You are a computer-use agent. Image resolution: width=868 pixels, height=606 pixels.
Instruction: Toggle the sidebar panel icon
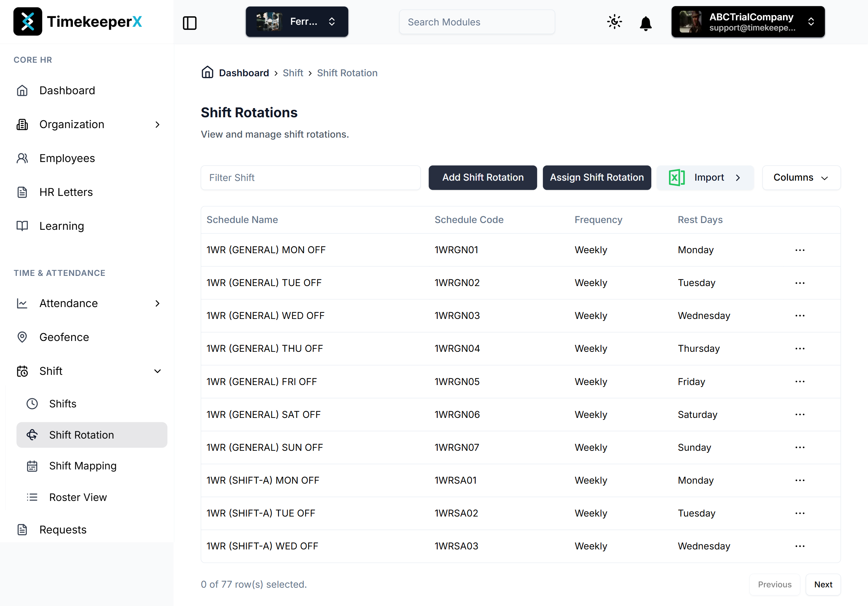pyautogui.click(x=190, y=23)
